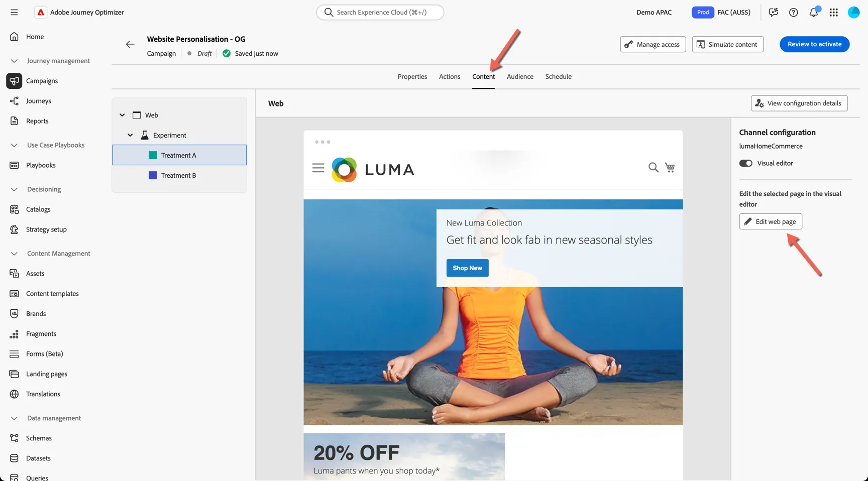
Task: Open the hamburger navigation menu
Action: tap(14, 12)
